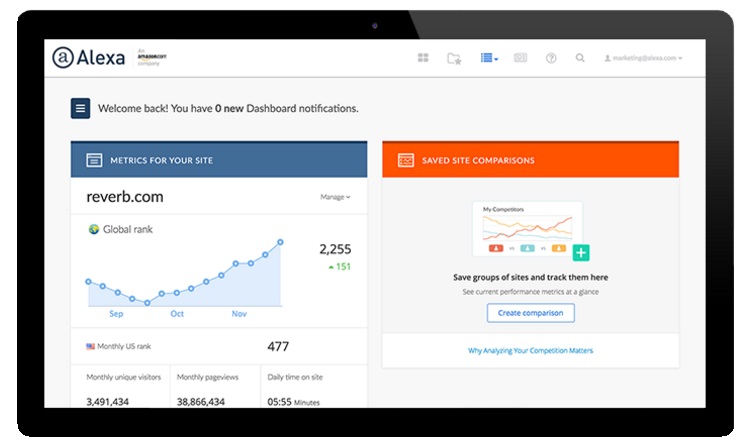
Task: Click the 38,866,434 monthly pageviews value
Action: tap(201, 402)
